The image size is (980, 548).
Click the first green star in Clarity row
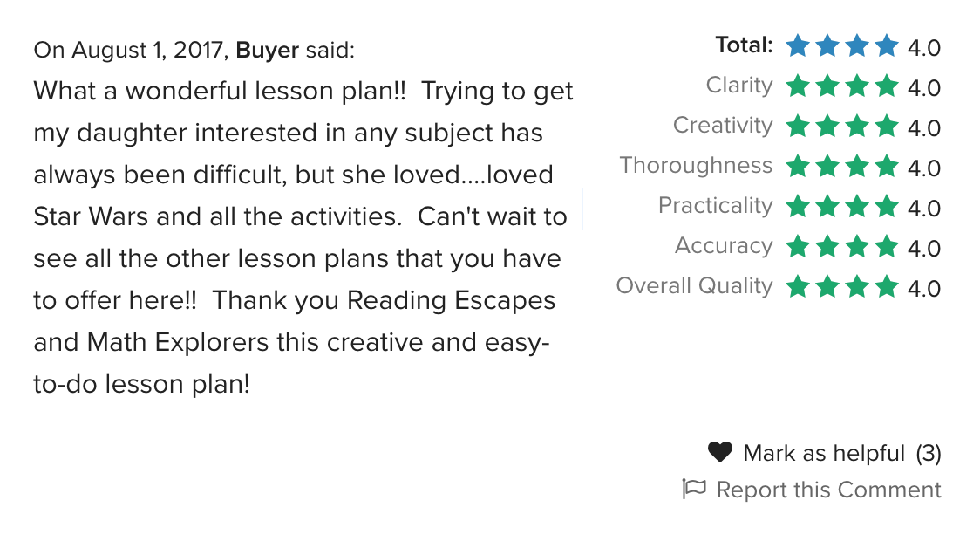click(x=798, y=86)
